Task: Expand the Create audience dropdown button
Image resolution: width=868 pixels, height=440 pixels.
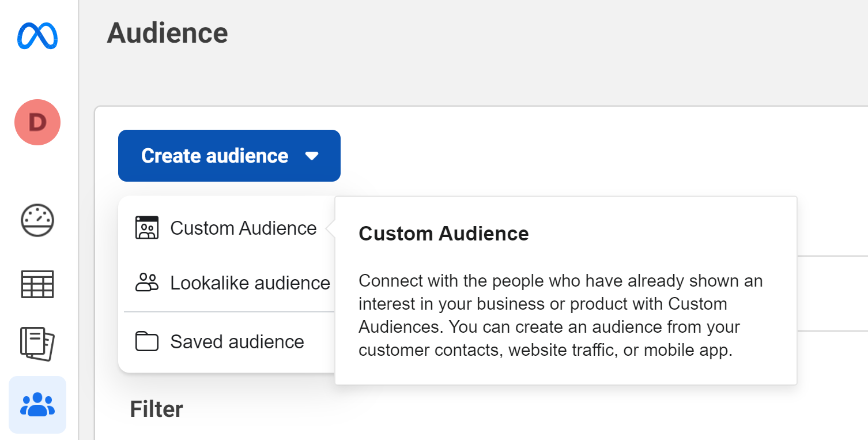Action: tap(229, 156)
